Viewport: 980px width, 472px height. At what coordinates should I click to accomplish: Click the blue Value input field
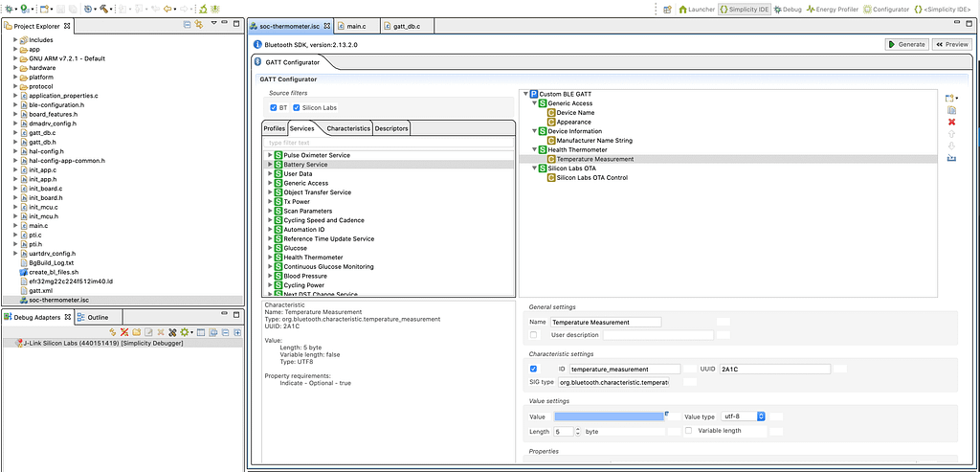pos(609,416)
